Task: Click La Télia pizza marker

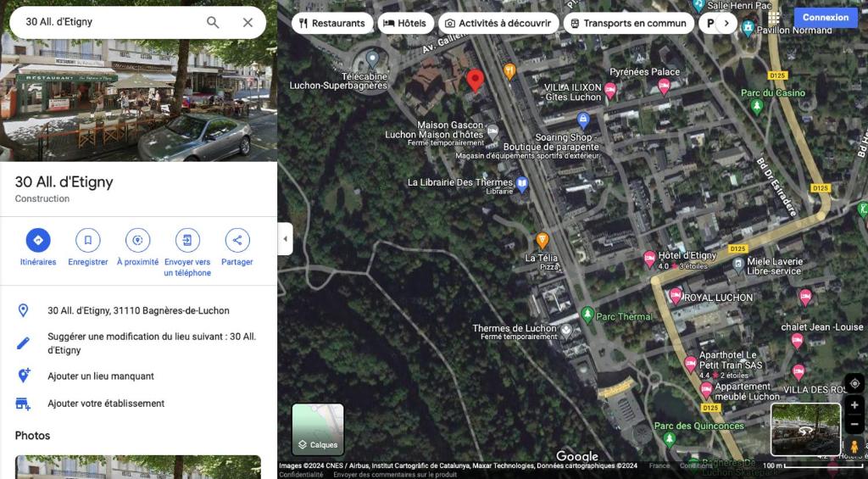Action: click(x=542, y=240)
